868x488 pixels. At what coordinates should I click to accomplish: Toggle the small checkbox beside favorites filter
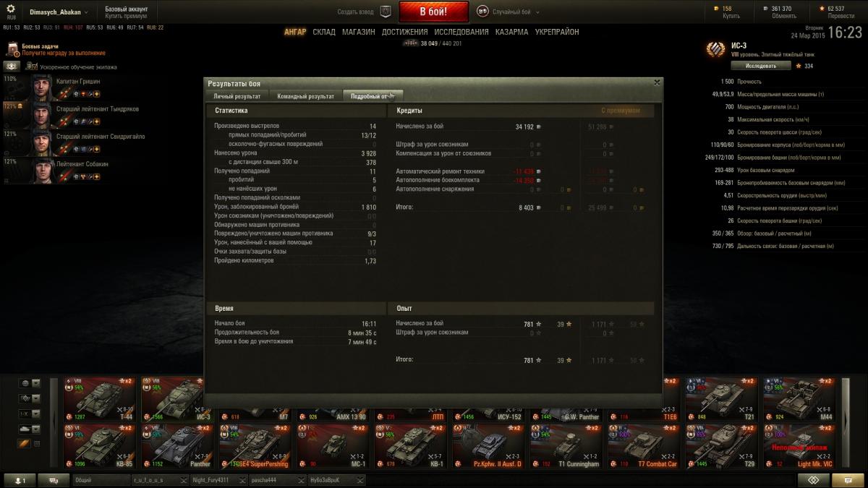tap(37, 443)
